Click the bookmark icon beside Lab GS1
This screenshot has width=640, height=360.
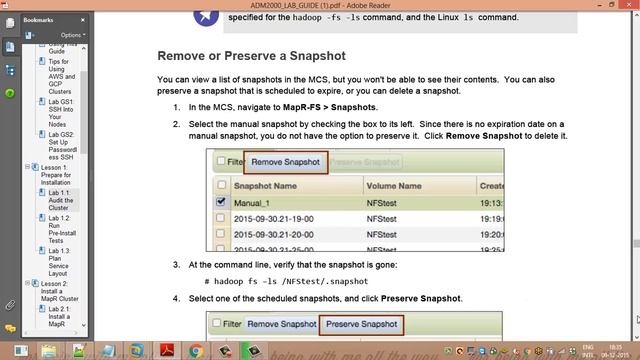[42, 102]
